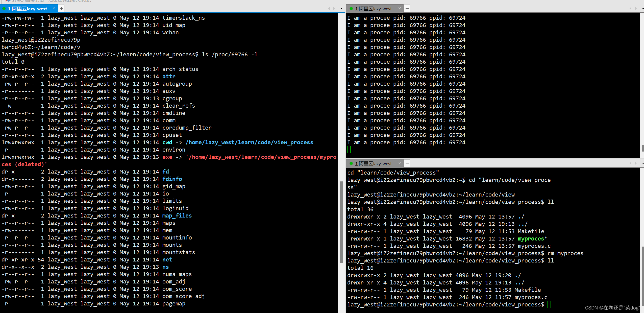The image size is (644, 313).
Task: Click top-right pane's next-tab arrow
Action: 636,9
